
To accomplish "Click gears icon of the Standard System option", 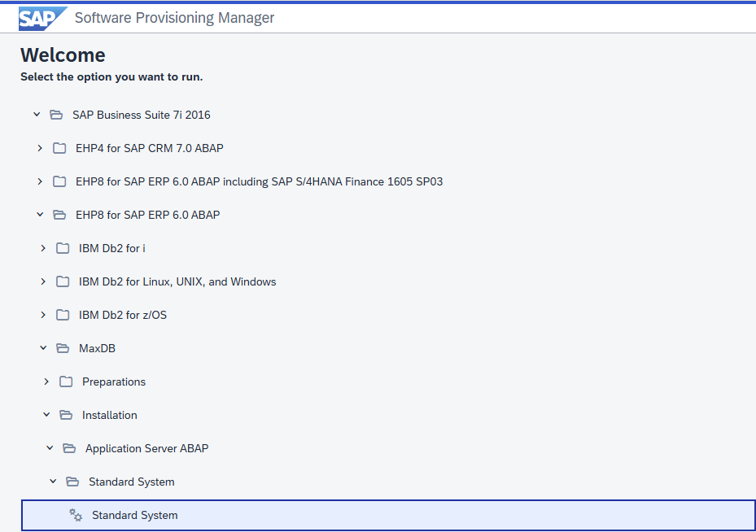I will 76,515.
